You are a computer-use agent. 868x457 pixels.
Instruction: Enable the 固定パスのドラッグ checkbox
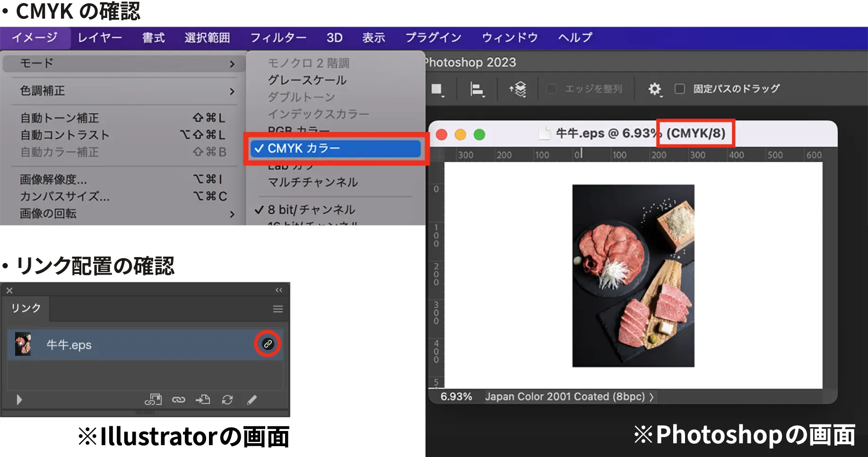click(x=679, y=89)
